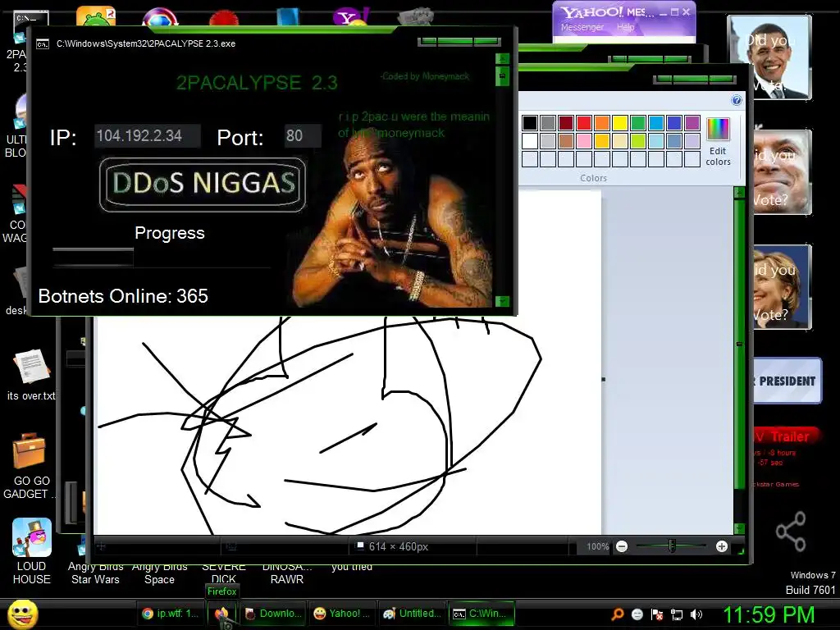Screen dimensions: 840x630
Task: Click the 11:59 PM taskbar clock
Action: coord(769,614)
